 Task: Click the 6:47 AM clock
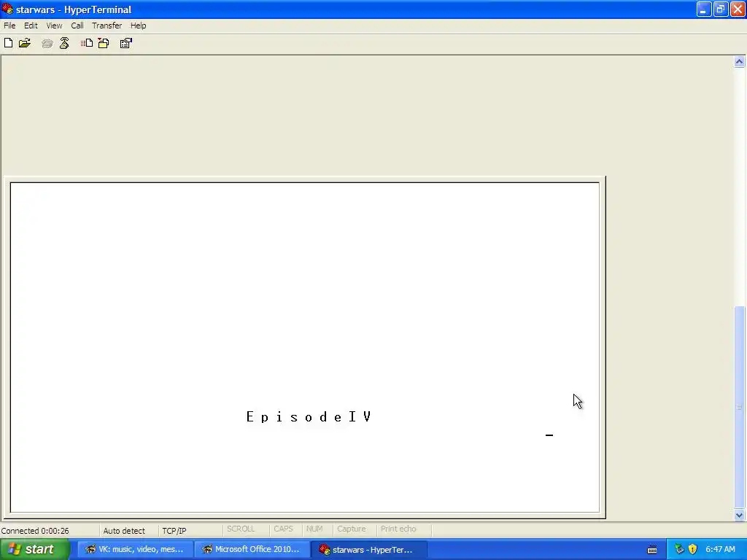point(720,550)
